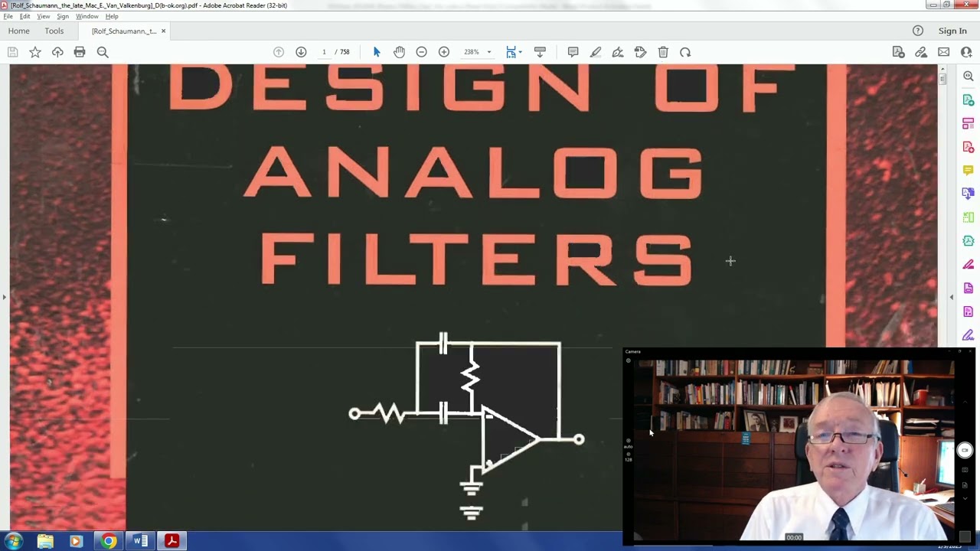Click the add account person icon

click(x=966, y=52)
